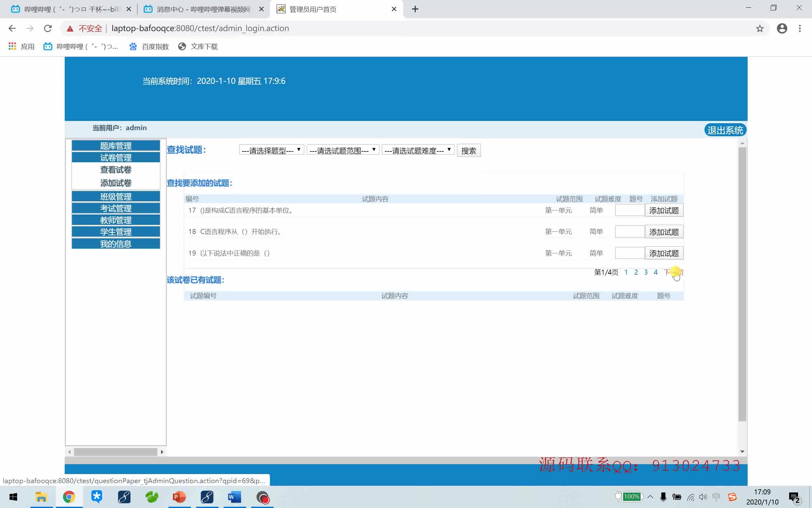
Task: Click the green leaf app taskbar icon
Action: point(152,497)
